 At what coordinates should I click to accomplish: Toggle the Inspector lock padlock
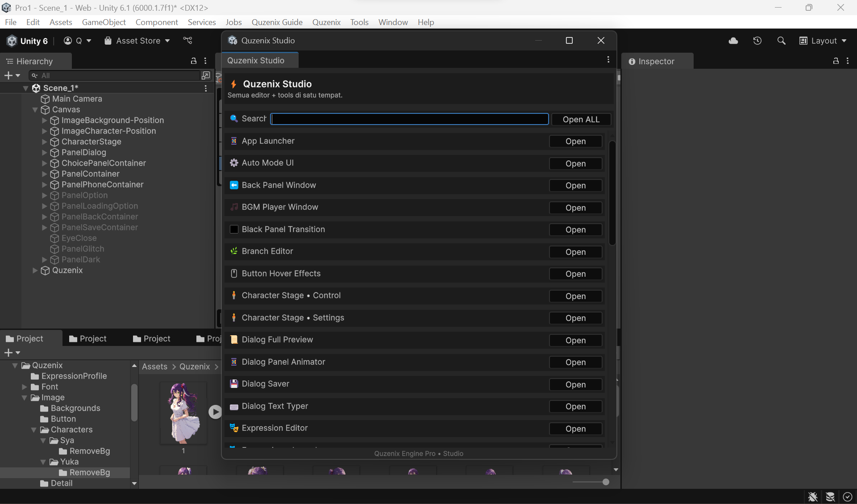[x=835, y=61]
